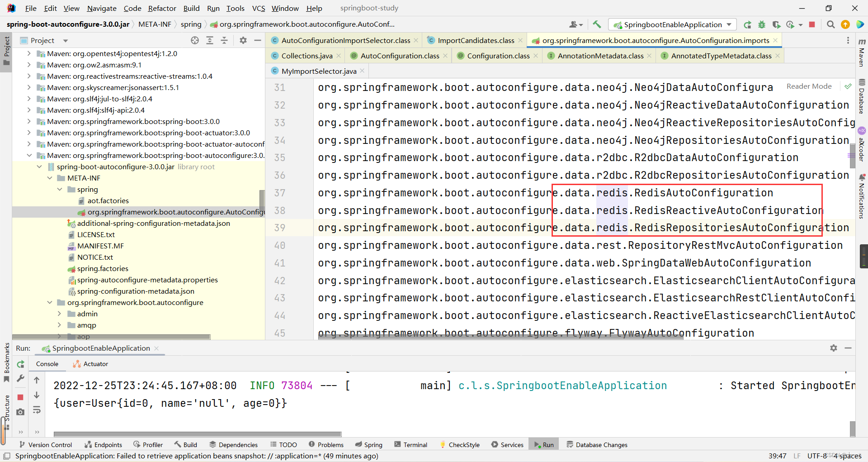868x462 pixels.
Task: Select the spring.factories file in tree
Action: pyautogui.click(x=103, y=269)
